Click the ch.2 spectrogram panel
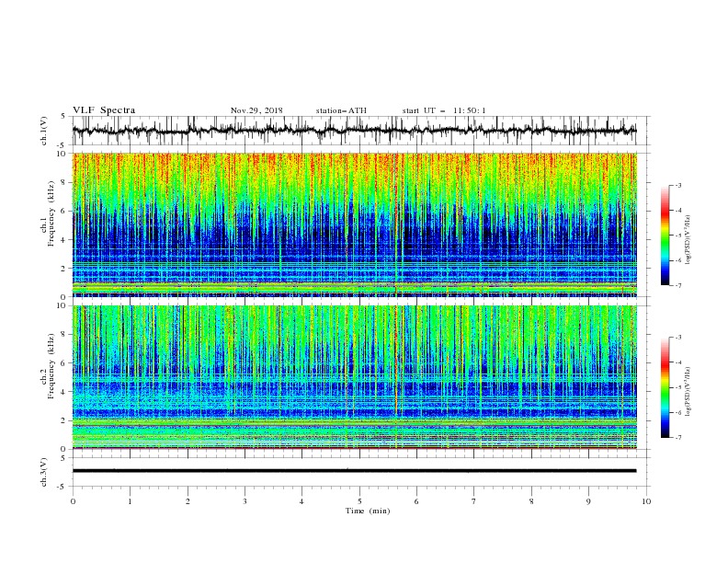Screen dimensions: 728x563 click(354, 377)
